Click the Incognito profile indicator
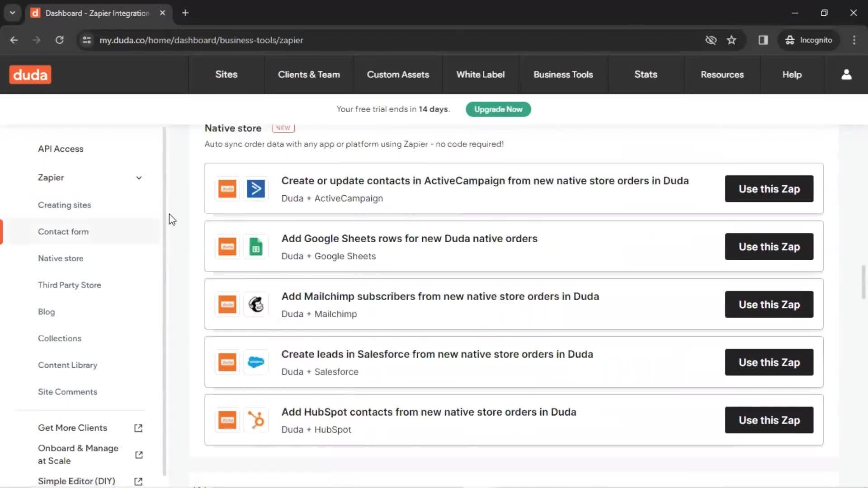Viewport: 868px width, 488px height. click(x=809, y=40)
